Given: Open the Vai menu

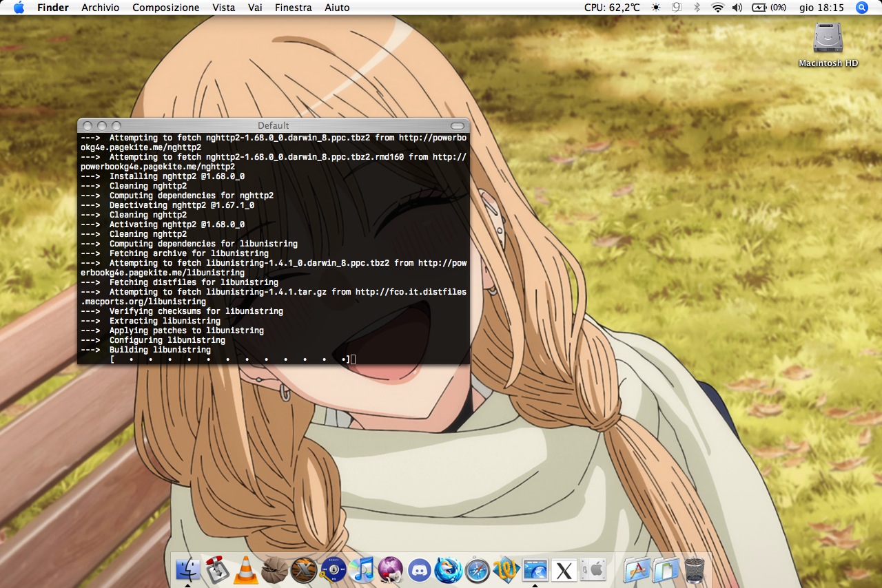Looking at the screenshot, I should [255, 8].
